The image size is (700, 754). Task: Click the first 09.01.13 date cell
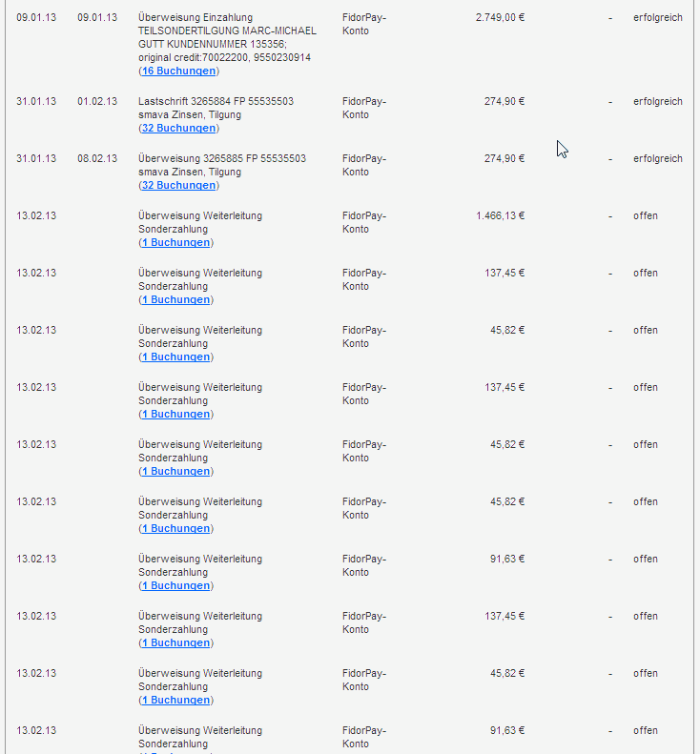(36, 18)
